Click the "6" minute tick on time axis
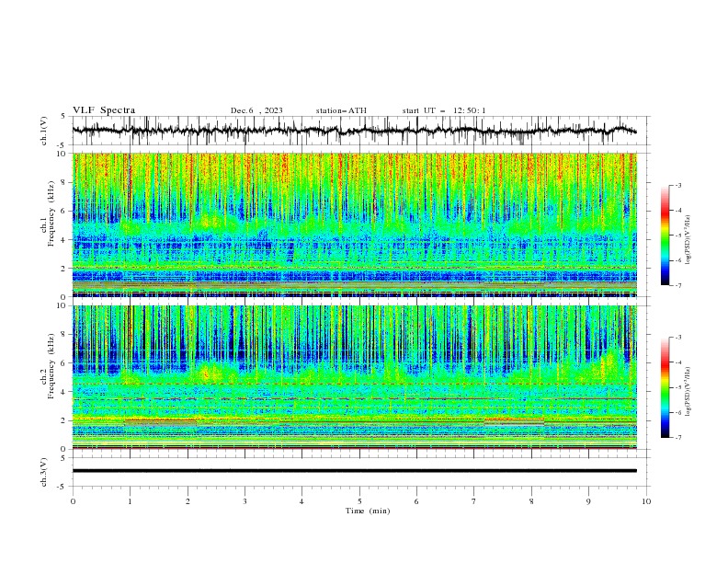The height and width of the screenshot is (563, 728). 416,501
